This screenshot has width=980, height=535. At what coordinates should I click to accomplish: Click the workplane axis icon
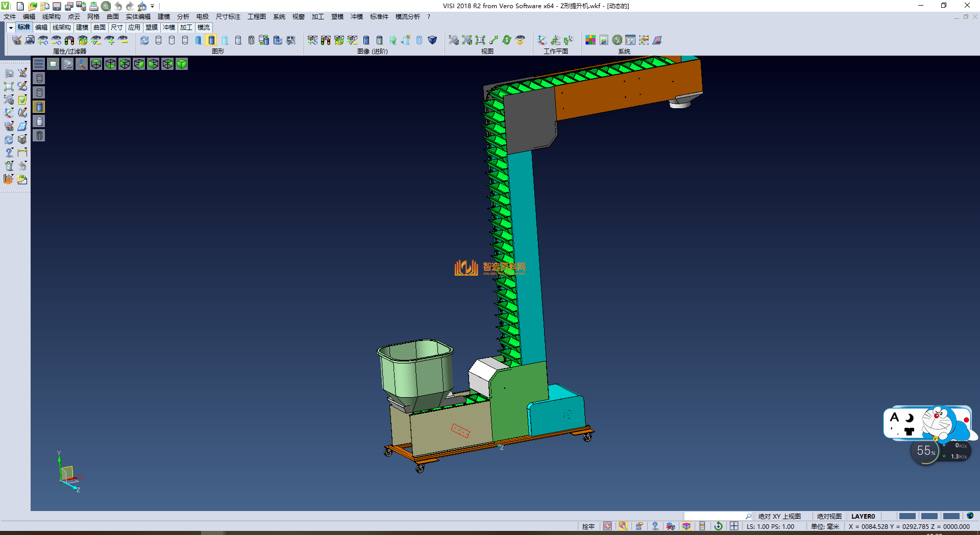pos(542,40)
